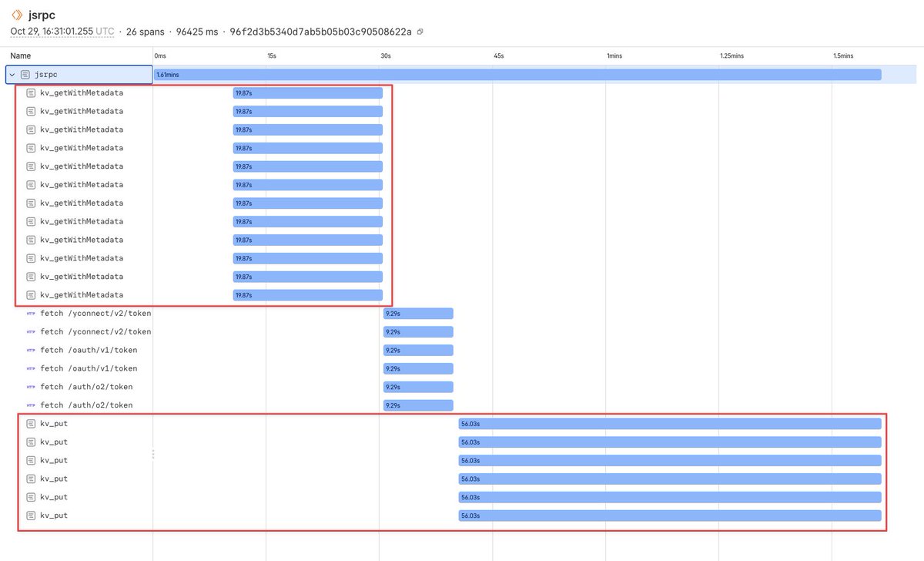Click the span icon of the last kv_put row
Screen dimensions: 924x561
point(31,516)
